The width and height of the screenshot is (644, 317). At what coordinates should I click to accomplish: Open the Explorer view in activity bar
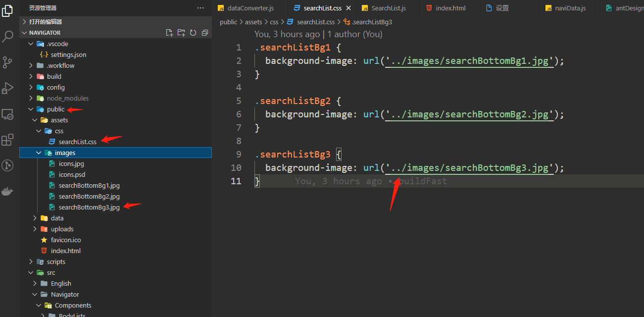pyautogui.click(x=7, y=11)
